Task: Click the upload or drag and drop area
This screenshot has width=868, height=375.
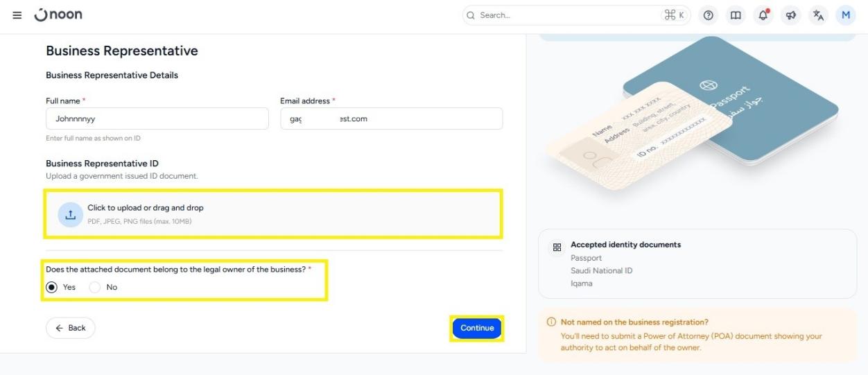Action: pos(275,213)
